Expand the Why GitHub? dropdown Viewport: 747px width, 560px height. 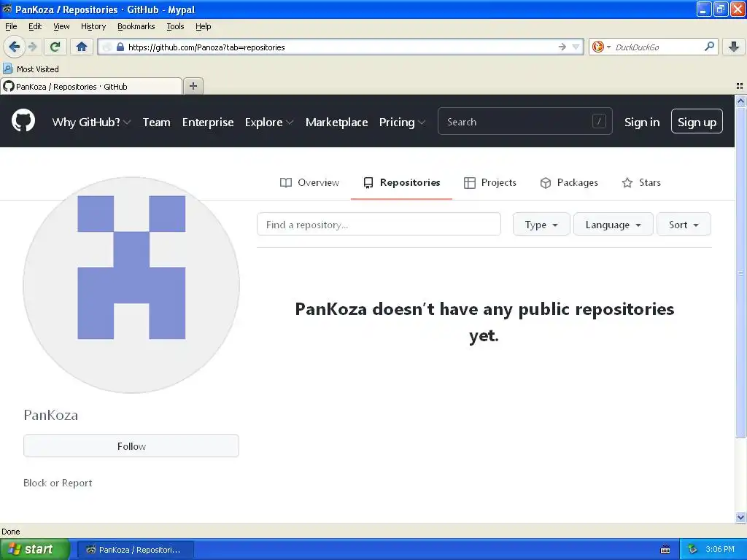point(91,122)
